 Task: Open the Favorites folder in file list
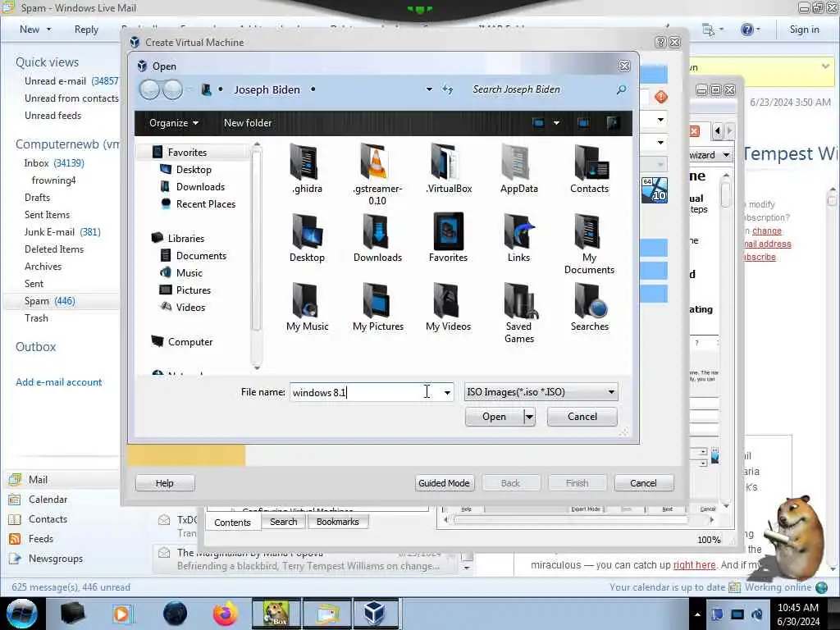(449, 237)
